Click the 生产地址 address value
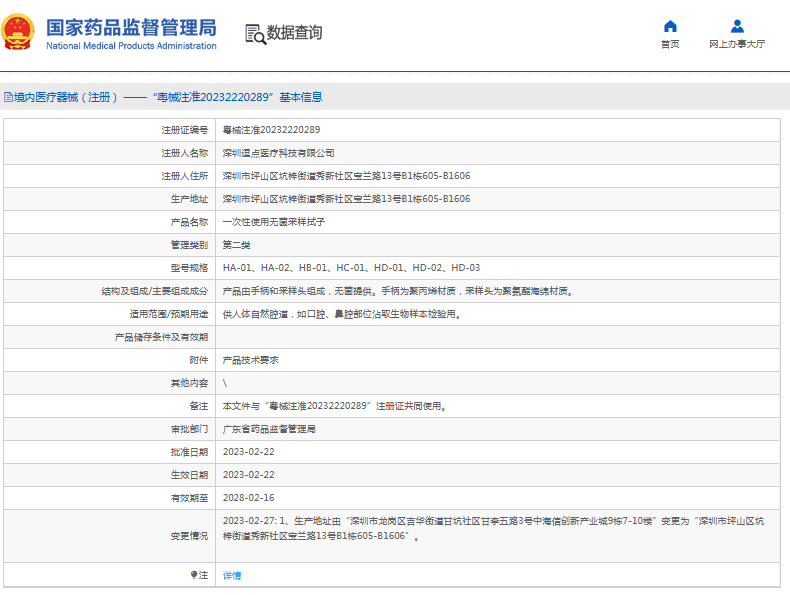Image resolution: width=790 pixels, height=595 pixels. 347,199
